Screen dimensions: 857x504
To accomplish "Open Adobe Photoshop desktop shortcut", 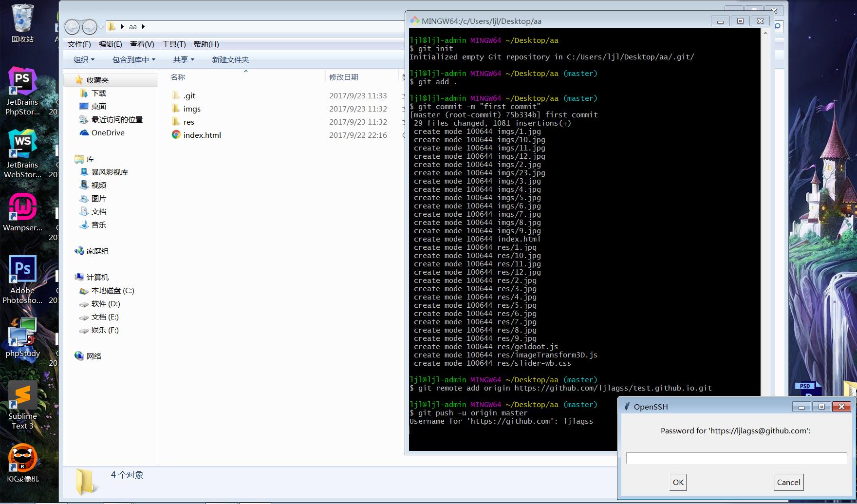I will tap(22, 280).
